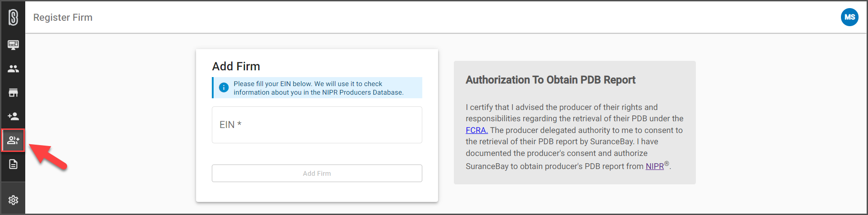Open the settings gear icon
Image resolution: width=868 pixels, height=215 pixels.
point(13,200)
